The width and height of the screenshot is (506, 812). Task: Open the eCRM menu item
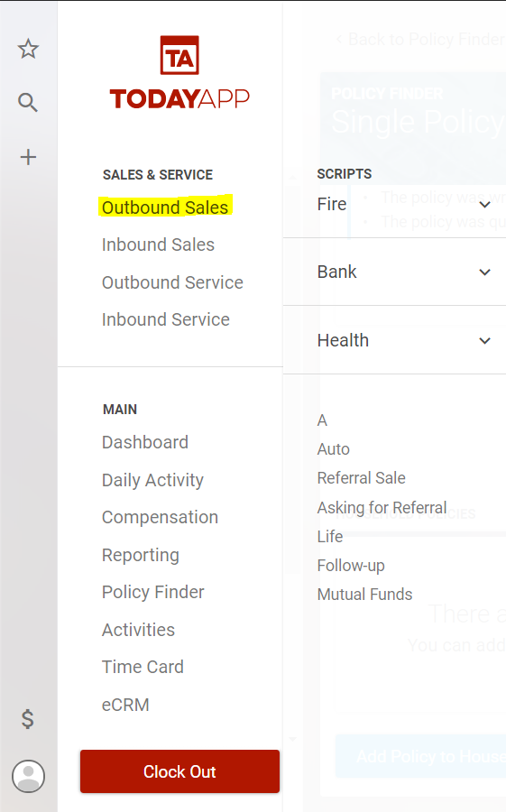tap(125, 705)
